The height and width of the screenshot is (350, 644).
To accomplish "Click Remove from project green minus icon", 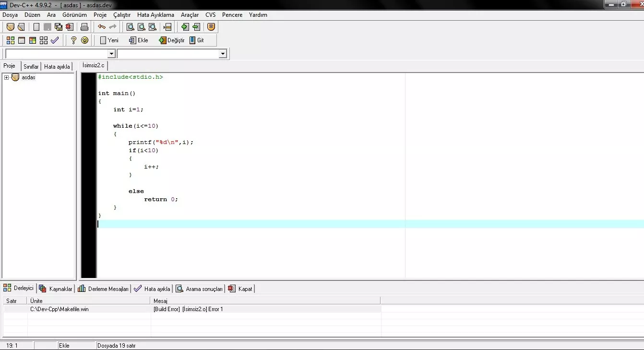I will point(196,27).
